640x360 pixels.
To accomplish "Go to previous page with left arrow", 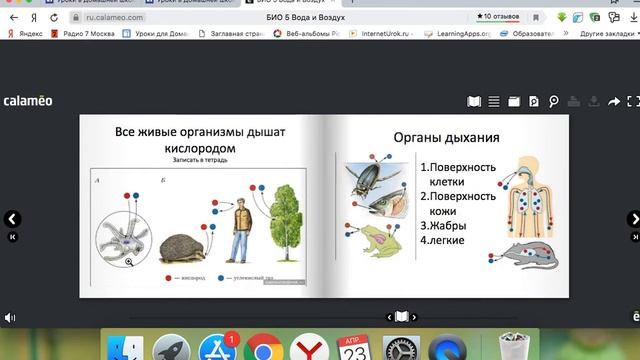I will [x=12, y=219].
